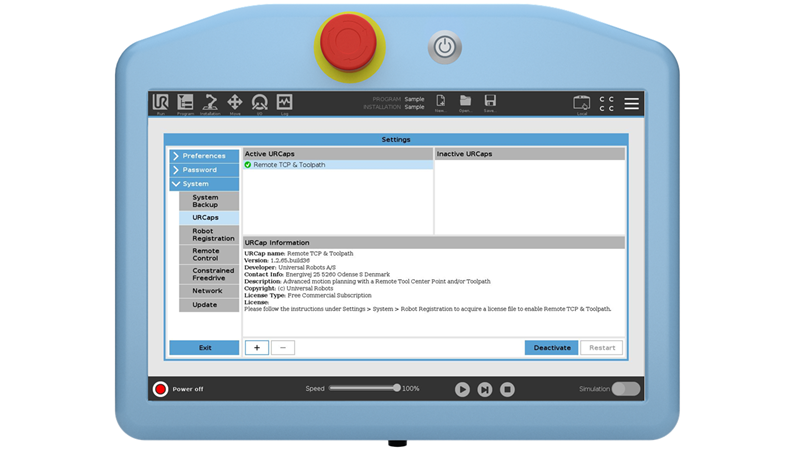Open Network settings
800x450 pixels.
pos(209,291)
